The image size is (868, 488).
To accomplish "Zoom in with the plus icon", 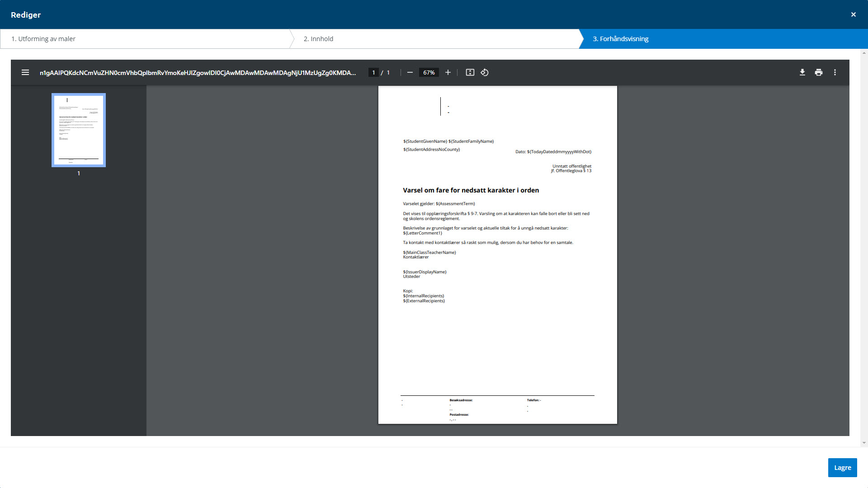I will click(x=448, y=72).
